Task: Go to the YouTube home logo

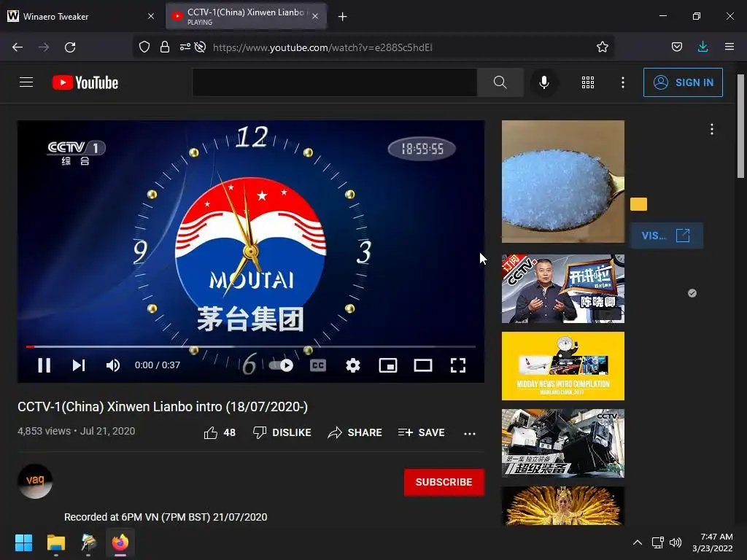Action: click(x=85, y=82)
